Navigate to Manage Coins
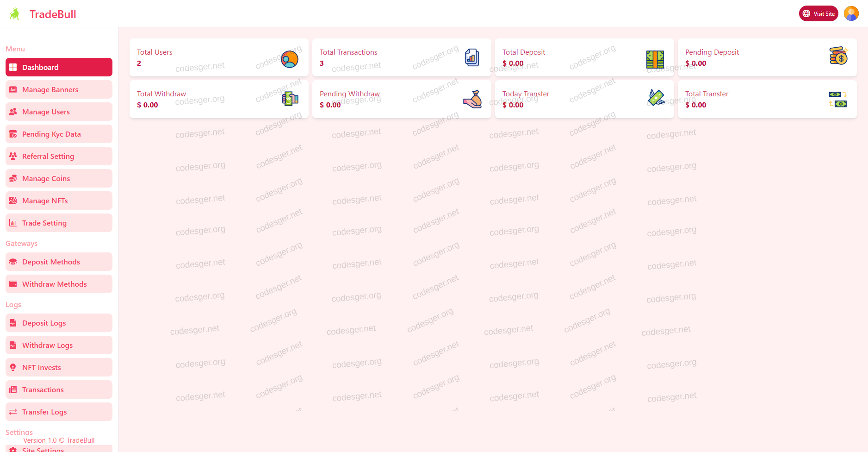Viewport: 868px width, 452px height. coord(59,178)
